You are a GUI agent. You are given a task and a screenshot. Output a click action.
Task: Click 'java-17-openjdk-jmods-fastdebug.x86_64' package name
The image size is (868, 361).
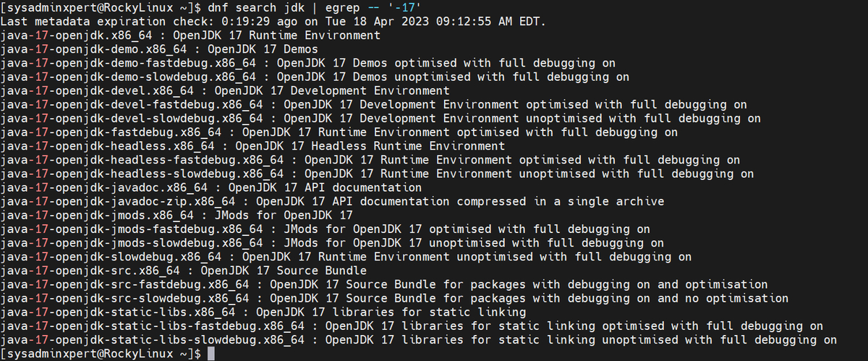(x=132, y=229)
